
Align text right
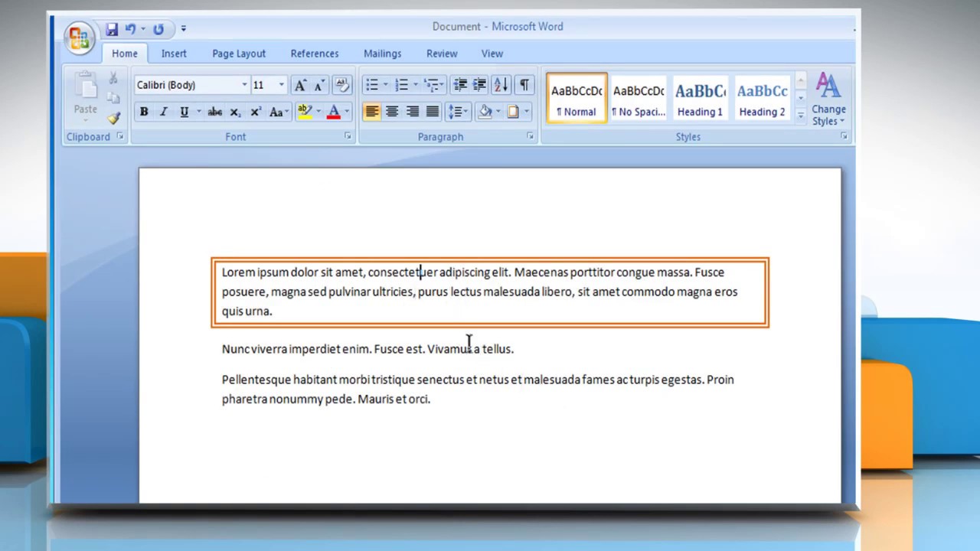(413, 112)
